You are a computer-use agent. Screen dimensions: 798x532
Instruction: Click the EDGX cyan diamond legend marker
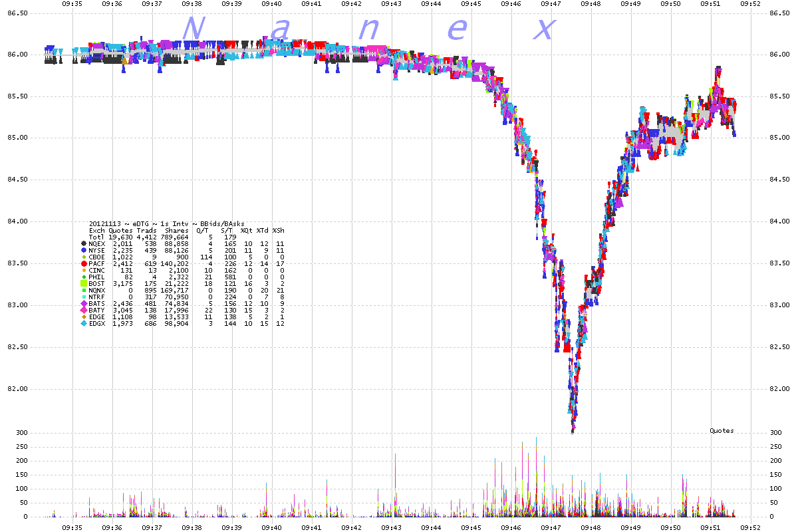[x=84, y=323]
